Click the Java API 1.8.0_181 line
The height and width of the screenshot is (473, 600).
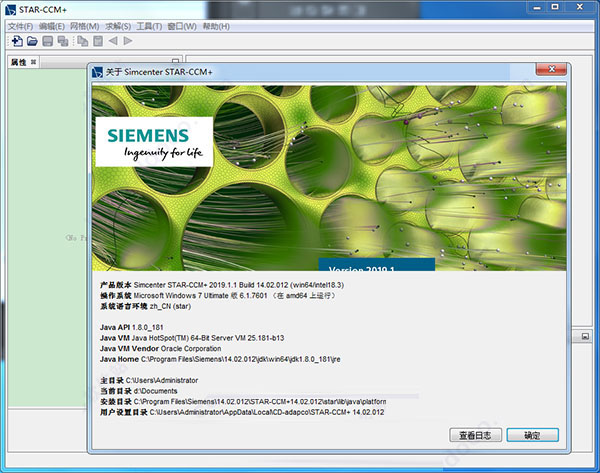click(x=132, y=328)
